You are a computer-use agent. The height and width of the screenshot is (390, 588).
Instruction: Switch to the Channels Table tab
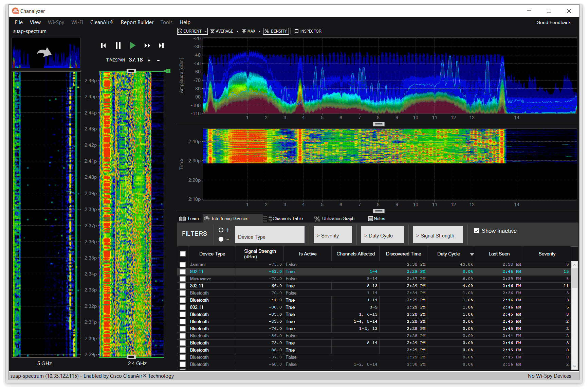point(283,219)
